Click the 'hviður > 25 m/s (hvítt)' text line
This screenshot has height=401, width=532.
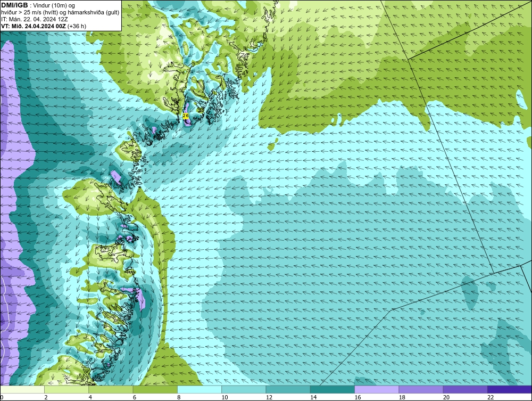point(60,13)
